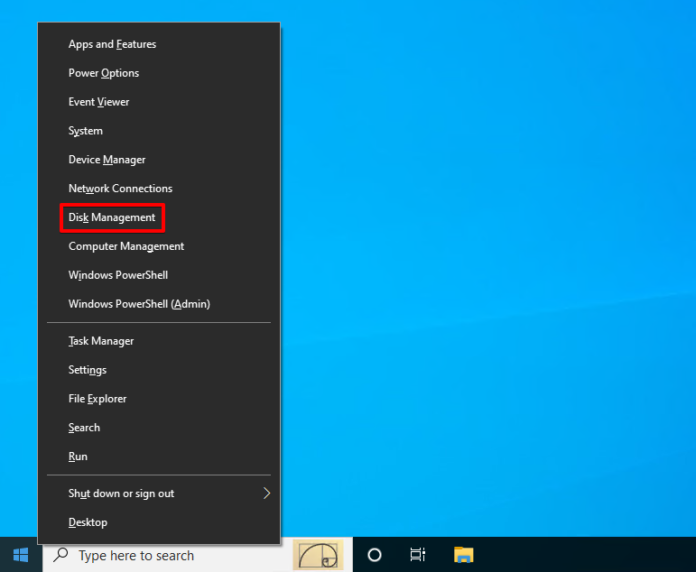Select Run in the menu

click(x=78, y=456)
